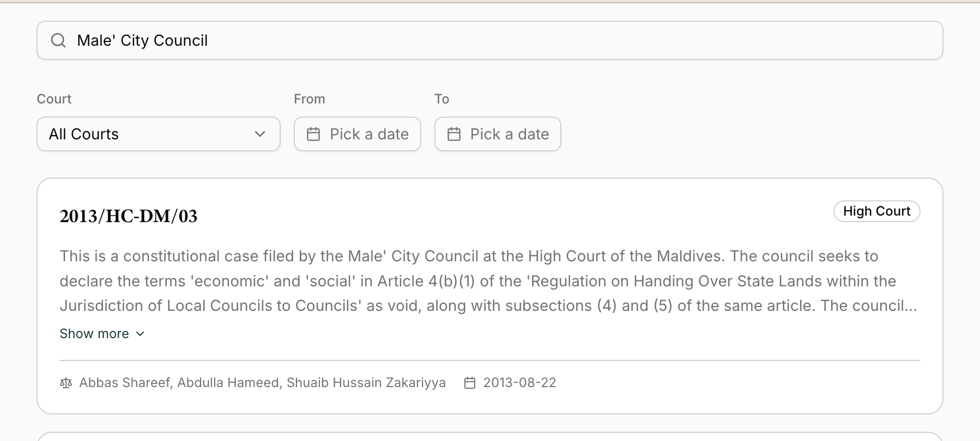This screenshot has height=441, width=980.
Task: Click the chevron arrow in Court selector
Action: pyautogui.click(x=260, y=134)
